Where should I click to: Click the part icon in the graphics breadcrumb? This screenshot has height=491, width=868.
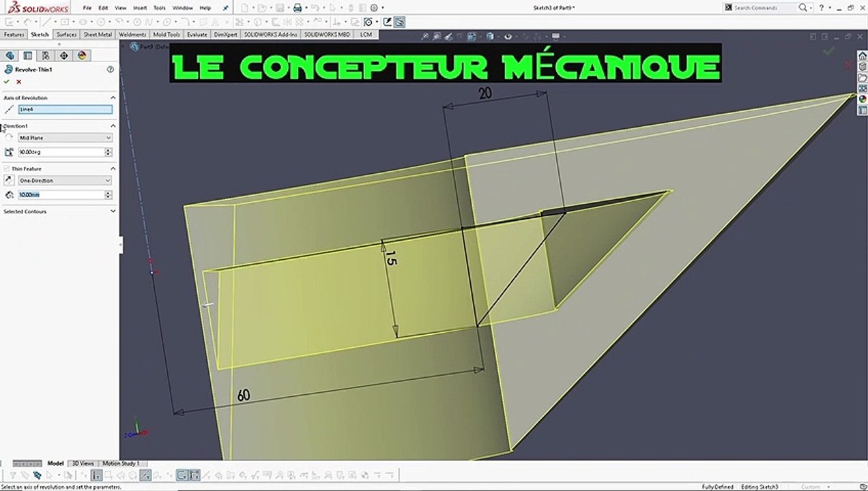pyautogui.click(x=134, y=47)
